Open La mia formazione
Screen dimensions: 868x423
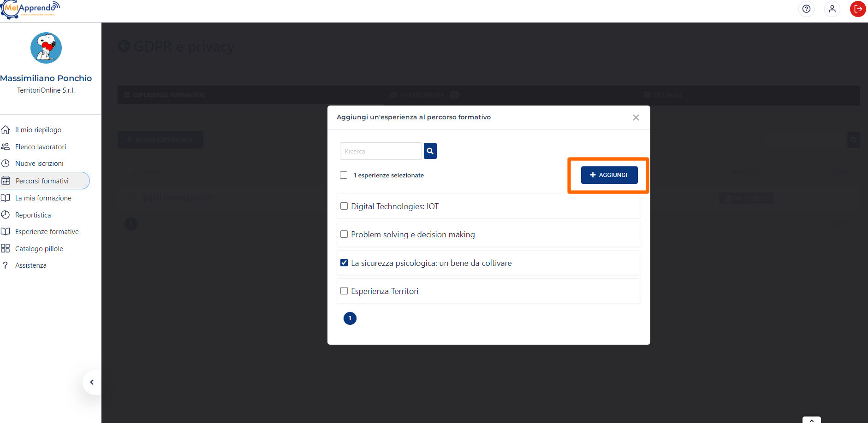point(43,198)
